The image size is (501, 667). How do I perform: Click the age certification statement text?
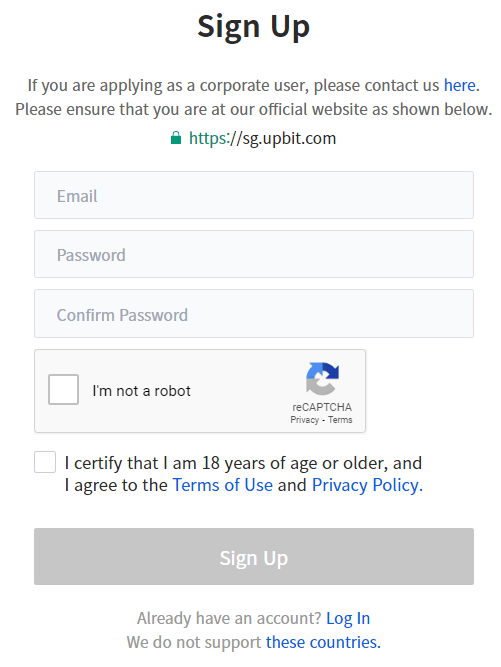coord(243,474)
